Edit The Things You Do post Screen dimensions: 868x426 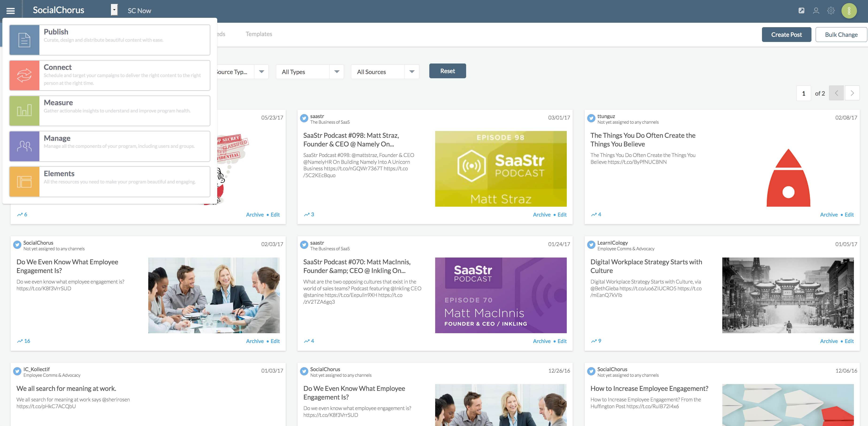click(x=849, y=215)
